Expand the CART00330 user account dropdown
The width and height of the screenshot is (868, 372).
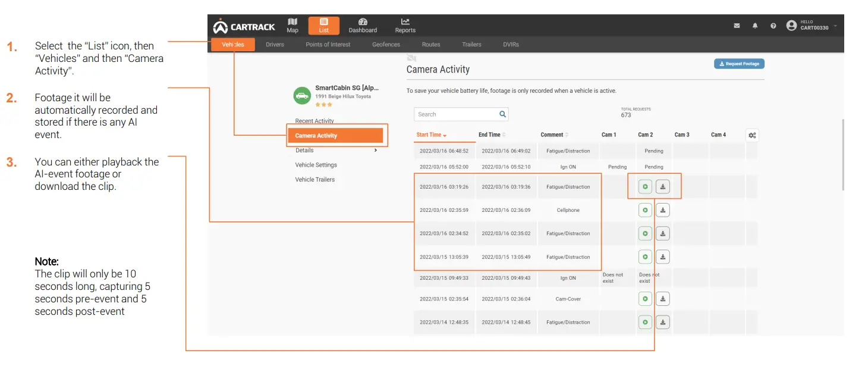pyautogui.click(x=835, y=26)
